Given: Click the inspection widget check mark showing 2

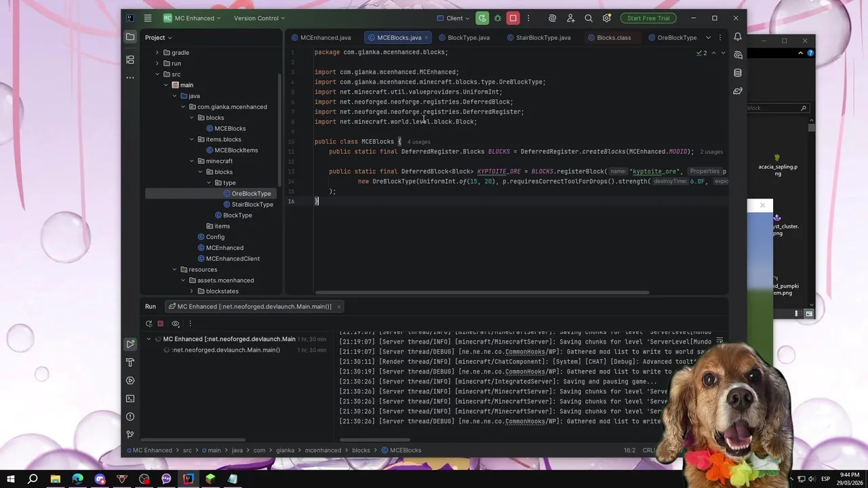Looking at the screenshot, I should (702, 53).
